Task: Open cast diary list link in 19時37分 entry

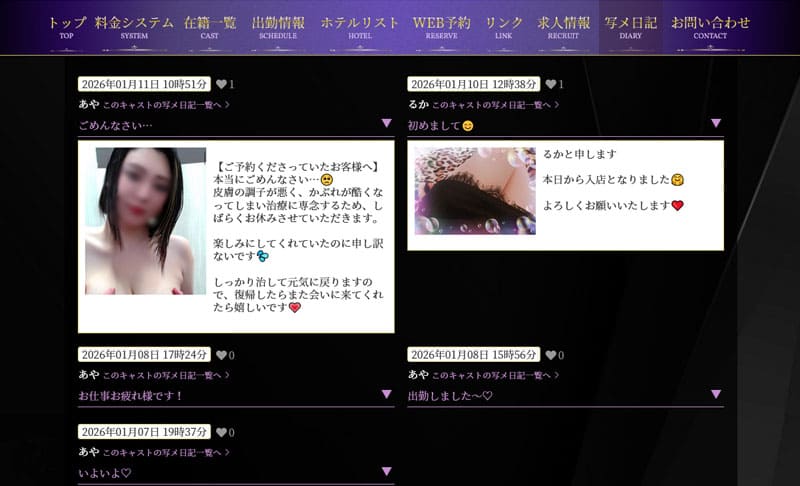Action: [166, 453]
